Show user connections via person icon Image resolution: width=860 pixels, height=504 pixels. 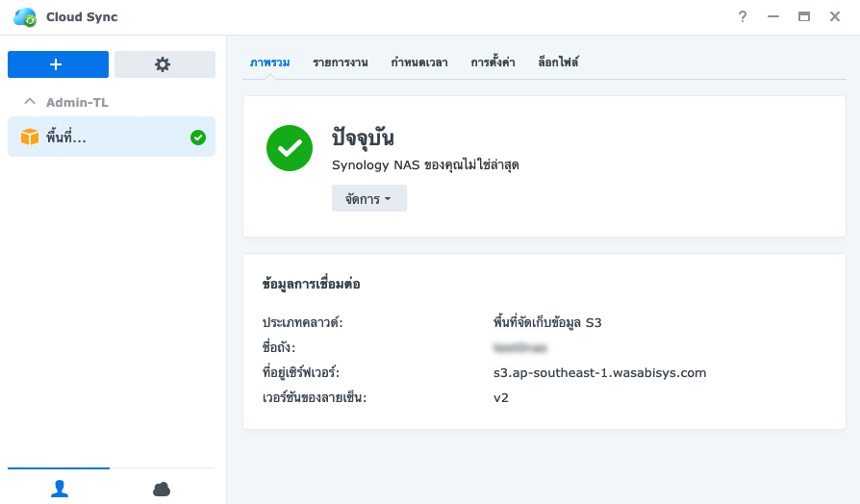click(x=60, y=488)
